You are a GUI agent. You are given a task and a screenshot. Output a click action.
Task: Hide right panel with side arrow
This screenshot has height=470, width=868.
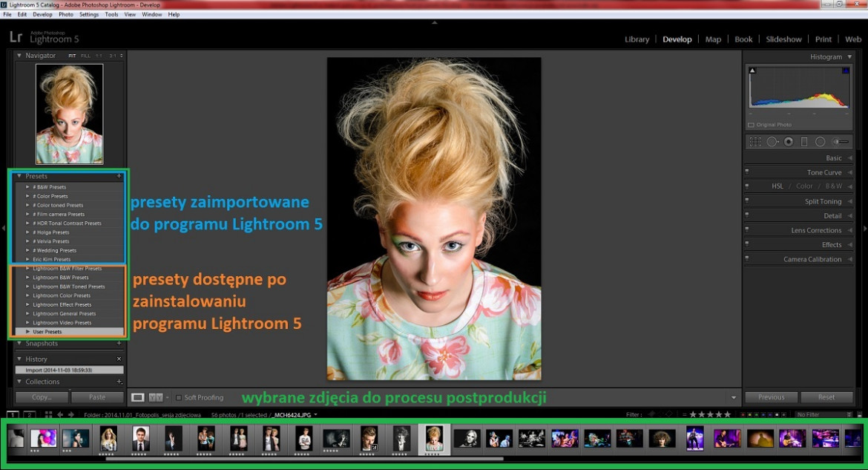(x=865, y=228)
